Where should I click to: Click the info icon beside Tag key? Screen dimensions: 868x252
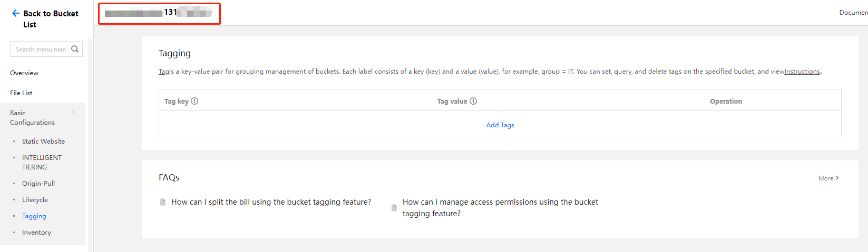point(194,101)
